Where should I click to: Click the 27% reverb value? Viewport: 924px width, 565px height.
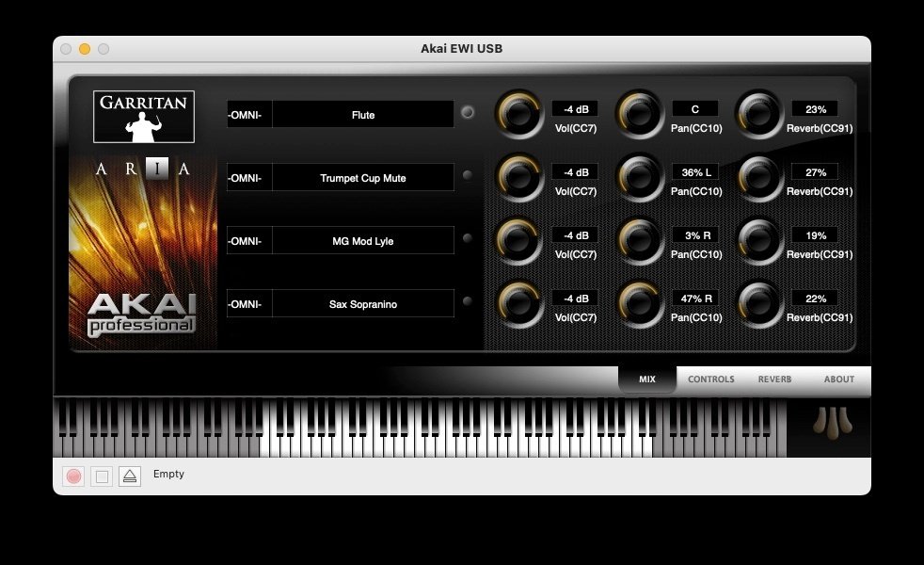pos(816,172)
